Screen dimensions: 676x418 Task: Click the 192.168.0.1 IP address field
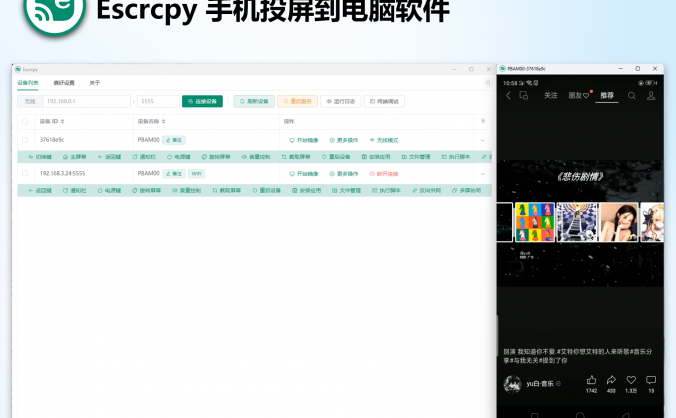click(x=86, y=101)
